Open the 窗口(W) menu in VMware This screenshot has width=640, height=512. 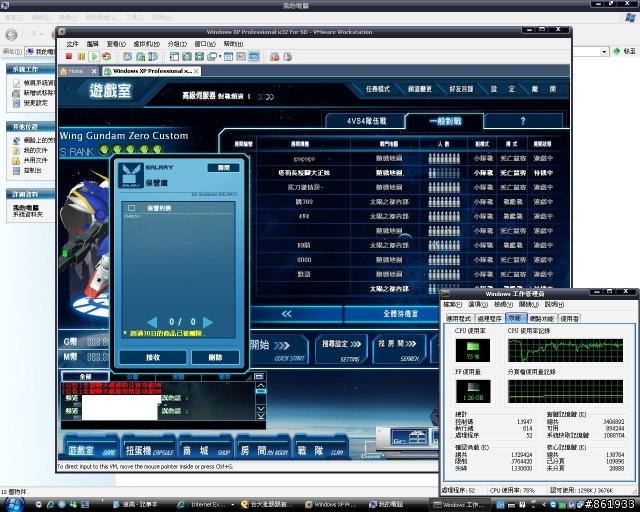tap(205, 44)
